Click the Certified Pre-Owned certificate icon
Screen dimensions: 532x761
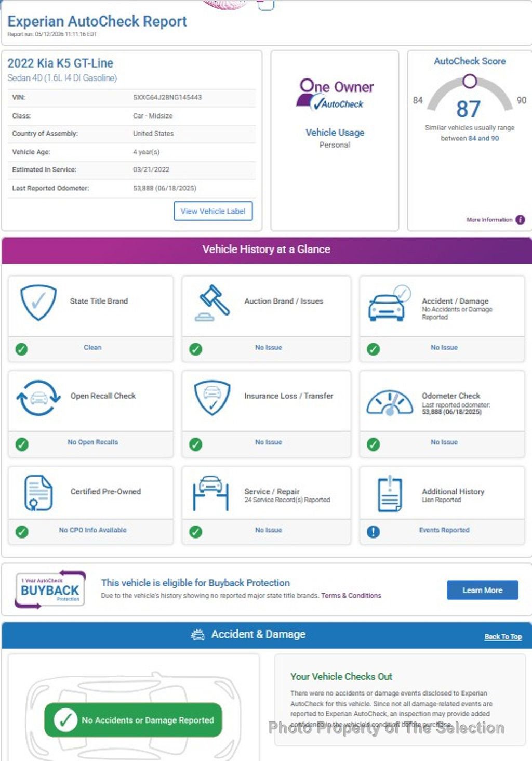pyautogui.click(x=38, y=493)
